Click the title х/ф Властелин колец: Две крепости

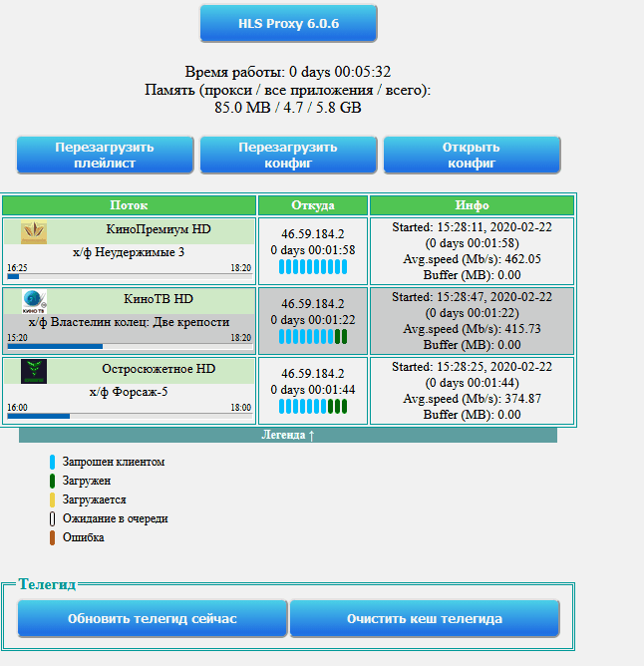tap(129, 322)
